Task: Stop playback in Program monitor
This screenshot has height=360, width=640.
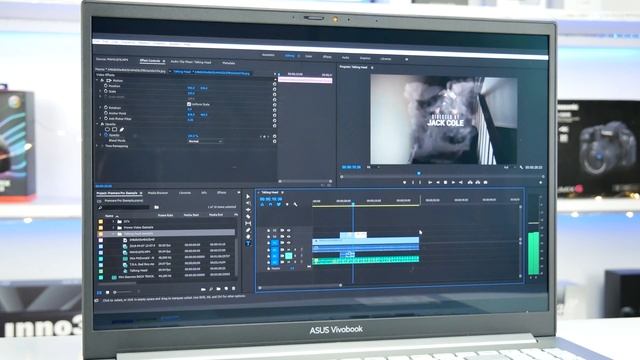Action: coord(445,182)
